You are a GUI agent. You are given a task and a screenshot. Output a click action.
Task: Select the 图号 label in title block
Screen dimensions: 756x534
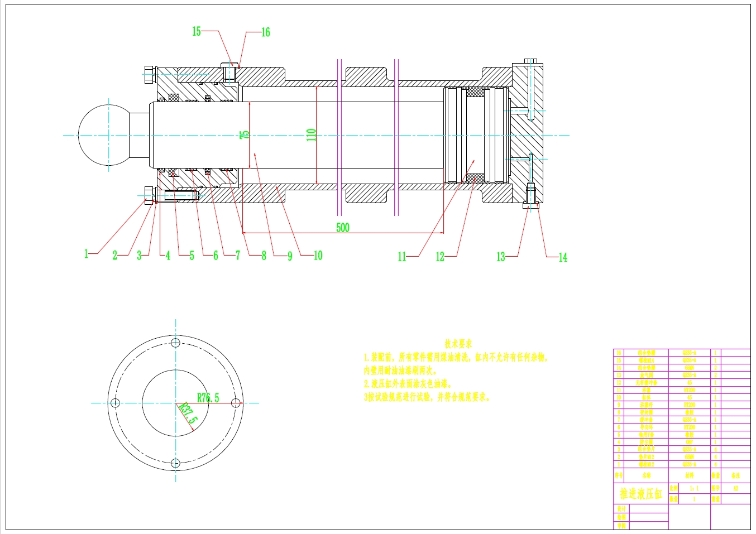[x=716, y=488]
